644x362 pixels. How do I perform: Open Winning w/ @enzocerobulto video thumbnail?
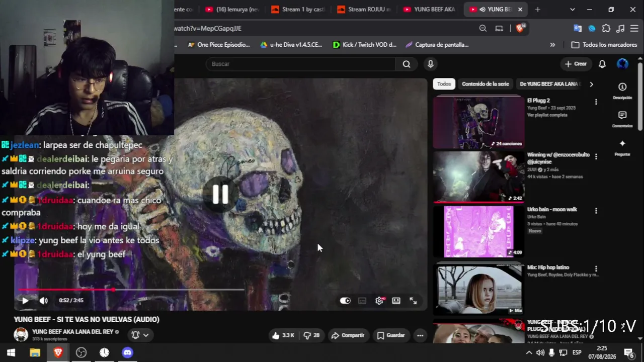coord(479,177)
